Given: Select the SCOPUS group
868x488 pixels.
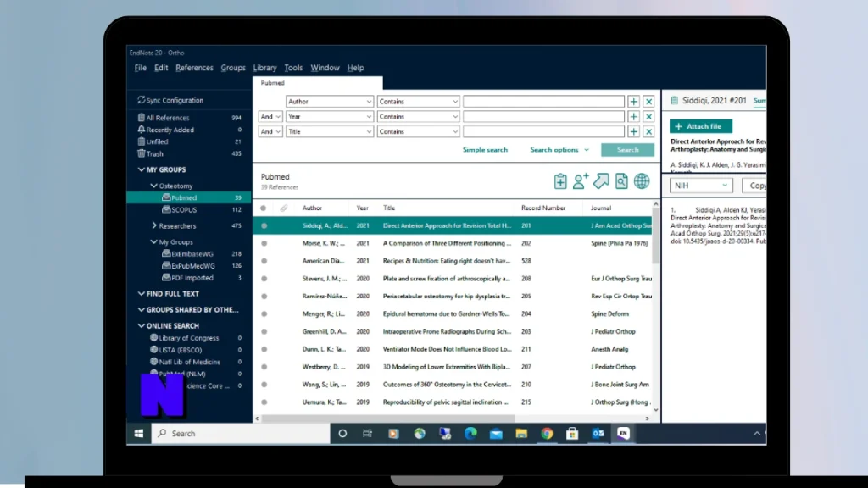Looking at the screenshot, I should 184,210.
